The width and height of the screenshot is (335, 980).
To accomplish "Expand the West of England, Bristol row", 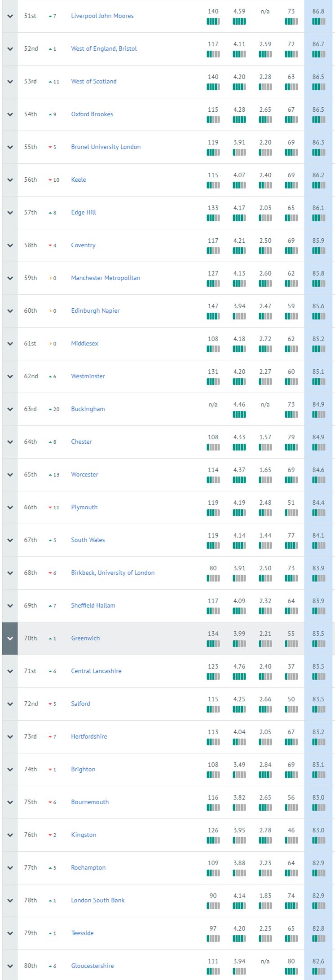I will (10, 49).
